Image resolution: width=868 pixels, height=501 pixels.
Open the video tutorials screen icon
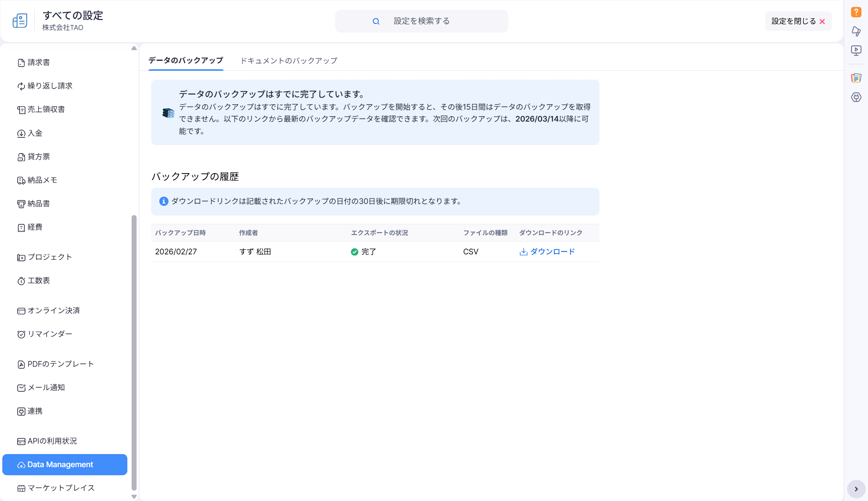click(856, 50)
